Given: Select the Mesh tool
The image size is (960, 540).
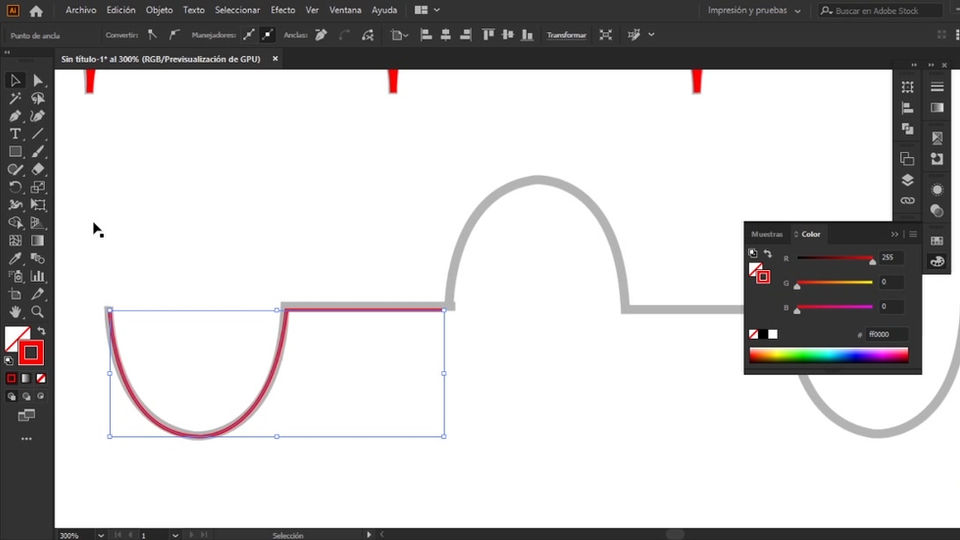Looking at the screenshot, I should coord(15,241).
